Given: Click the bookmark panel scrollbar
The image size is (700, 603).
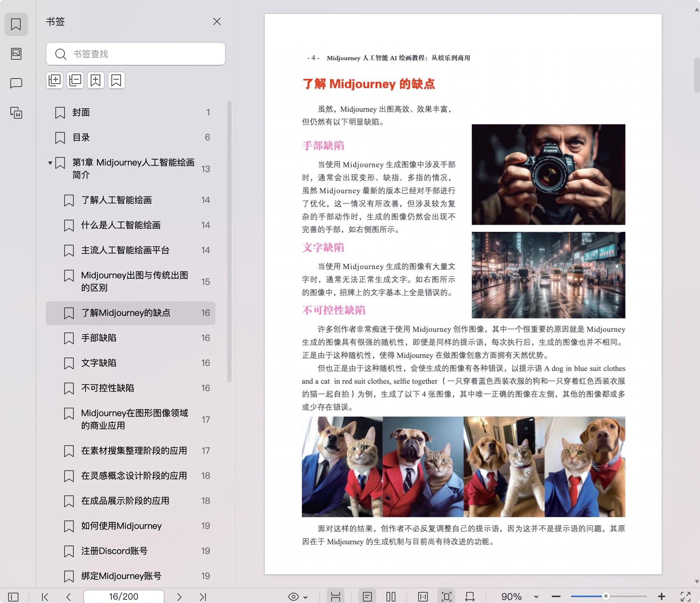Looking at the screenshot, I should pos(229,242).
